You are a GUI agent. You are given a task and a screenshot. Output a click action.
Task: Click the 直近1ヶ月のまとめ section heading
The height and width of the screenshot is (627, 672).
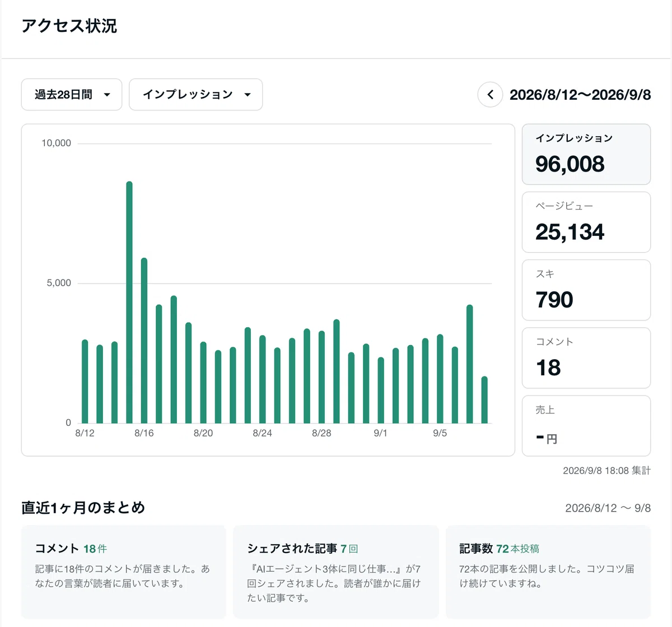tap(83, 508)
